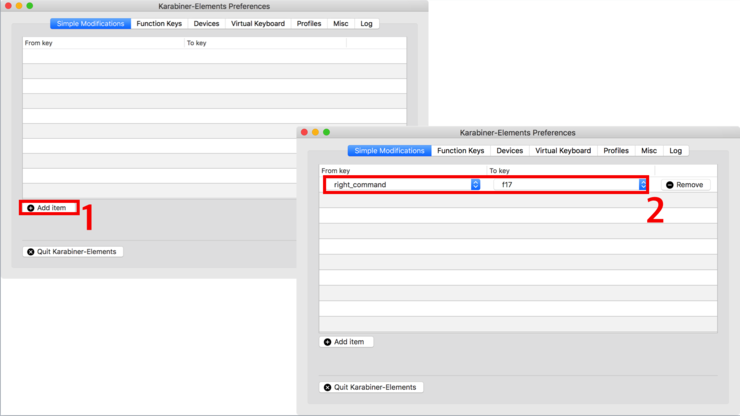Open Misc tab in the back window
The image size is (740, 416).
coord(341,24)
